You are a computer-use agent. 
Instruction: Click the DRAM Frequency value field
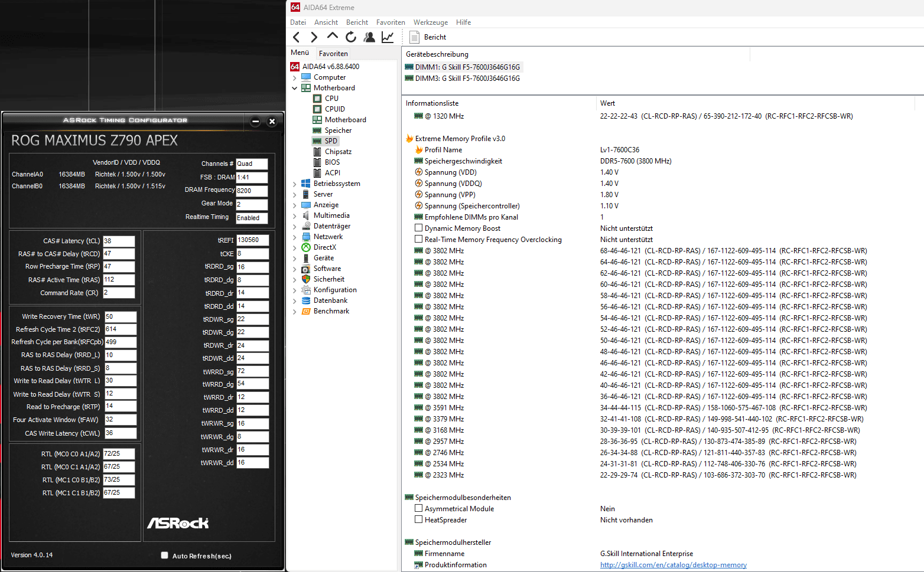pyautogui.click(x=252, y=191)
